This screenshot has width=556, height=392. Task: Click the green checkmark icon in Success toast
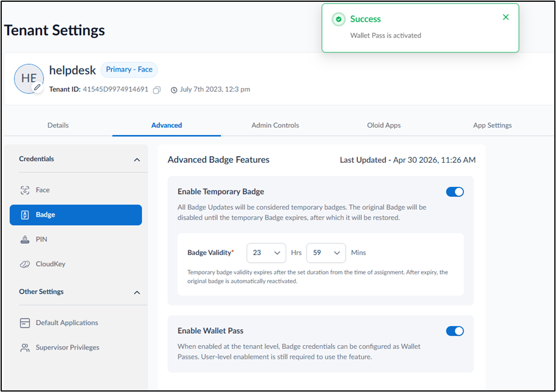339,19
